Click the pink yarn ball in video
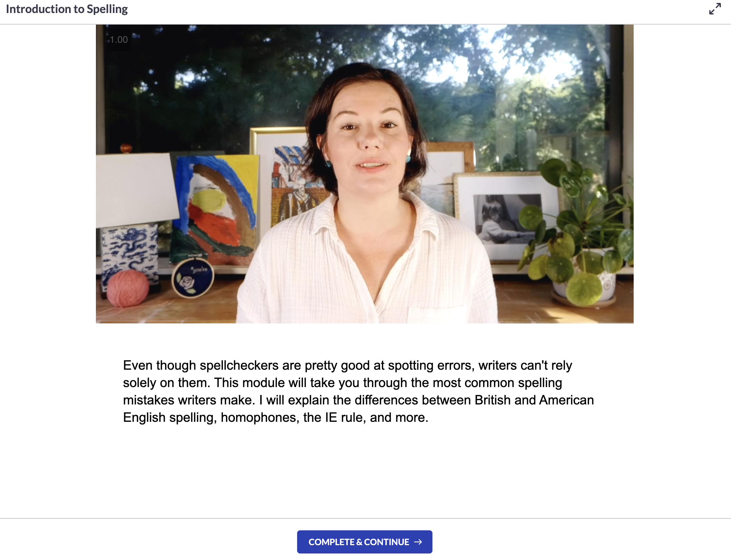 point(127,288)
